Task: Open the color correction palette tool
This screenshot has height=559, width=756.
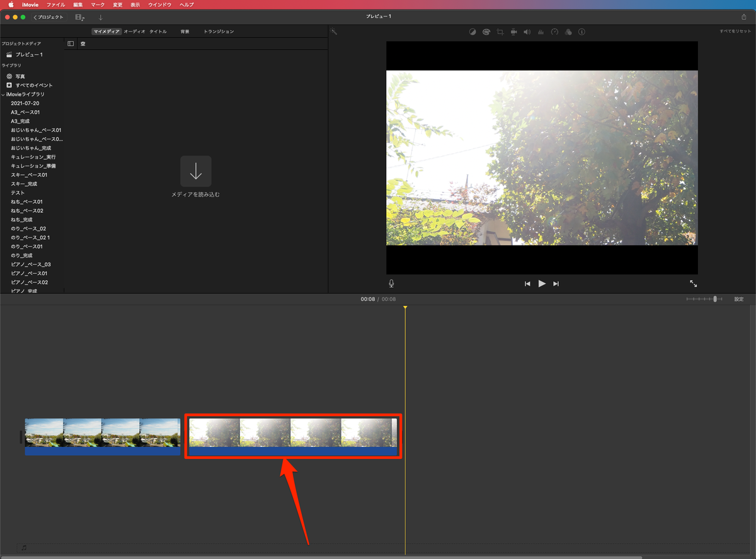Action: pos(486,31)
